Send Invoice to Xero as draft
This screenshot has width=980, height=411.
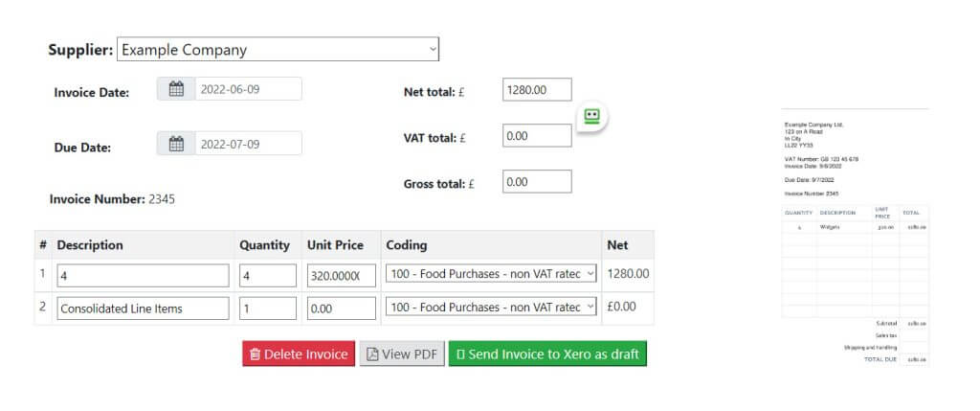547,354
